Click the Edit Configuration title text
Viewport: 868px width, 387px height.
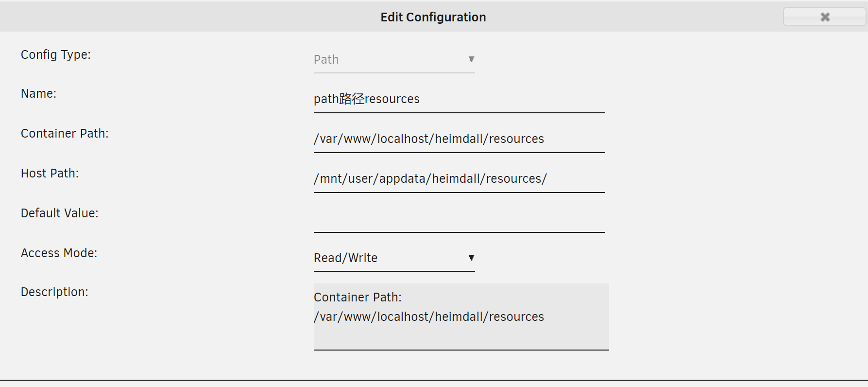tap(433, 18)
